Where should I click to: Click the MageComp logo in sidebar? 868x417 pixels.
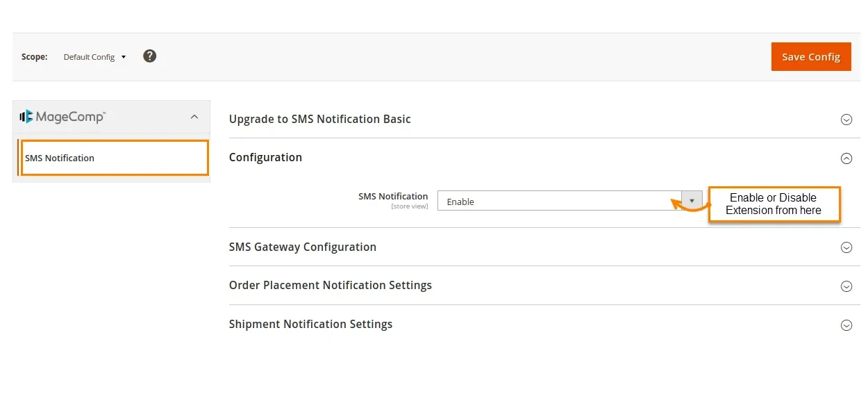pyautogui.click(x=62, y=117)
